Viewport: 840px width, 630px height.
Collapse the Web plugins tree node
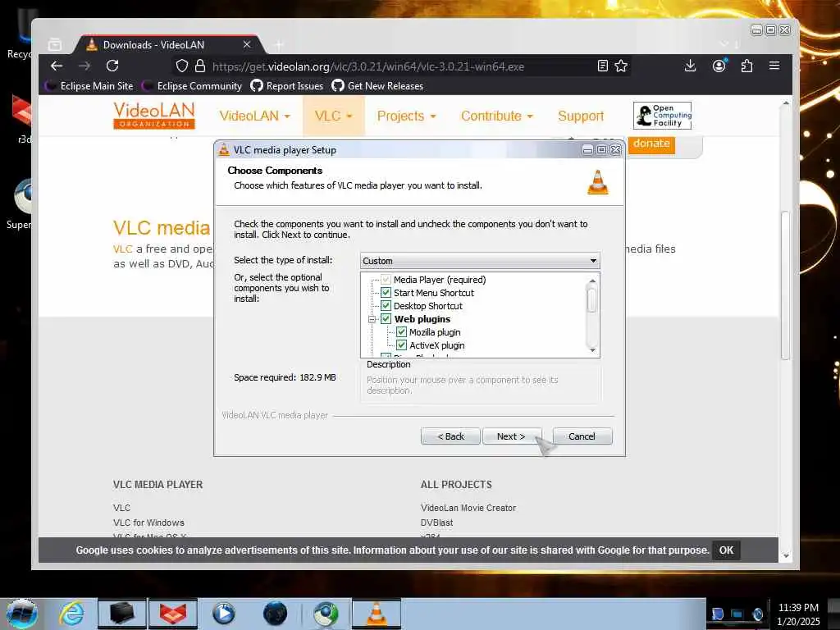pyautogui.click(x=372, y=319)
